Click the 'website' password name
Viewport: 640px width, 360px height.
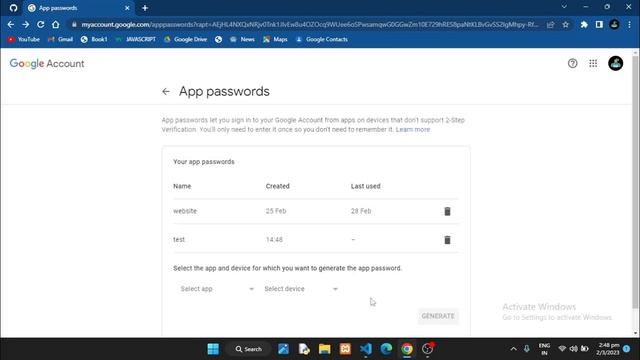[185, 211]
